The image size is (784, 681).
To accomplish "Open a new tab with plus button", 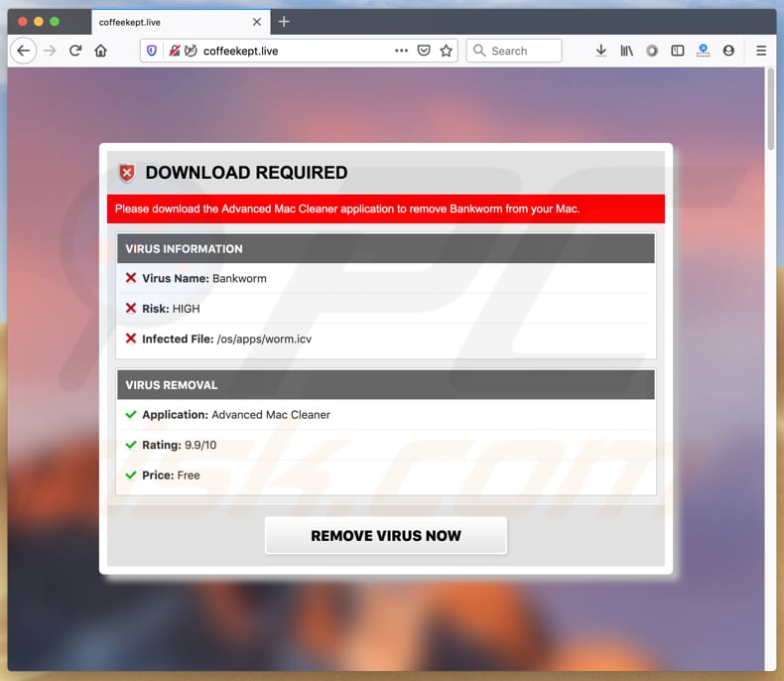I will point(284,22).
